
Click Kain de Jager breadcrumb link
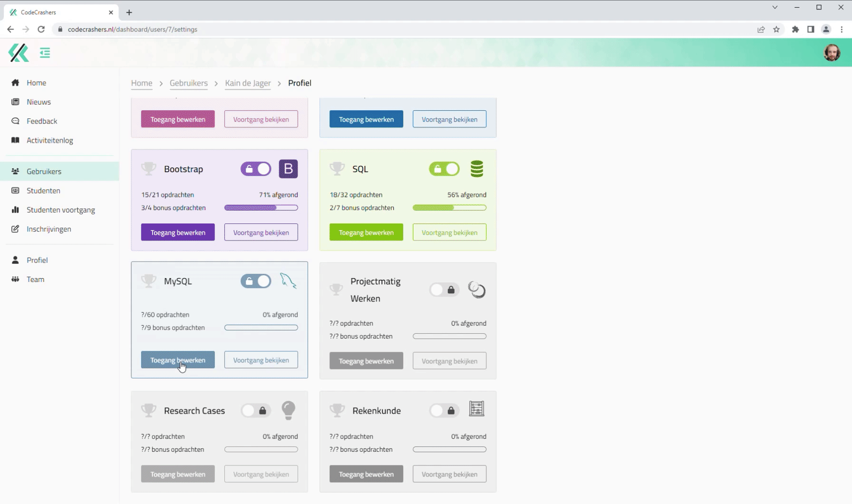(248, 83)
